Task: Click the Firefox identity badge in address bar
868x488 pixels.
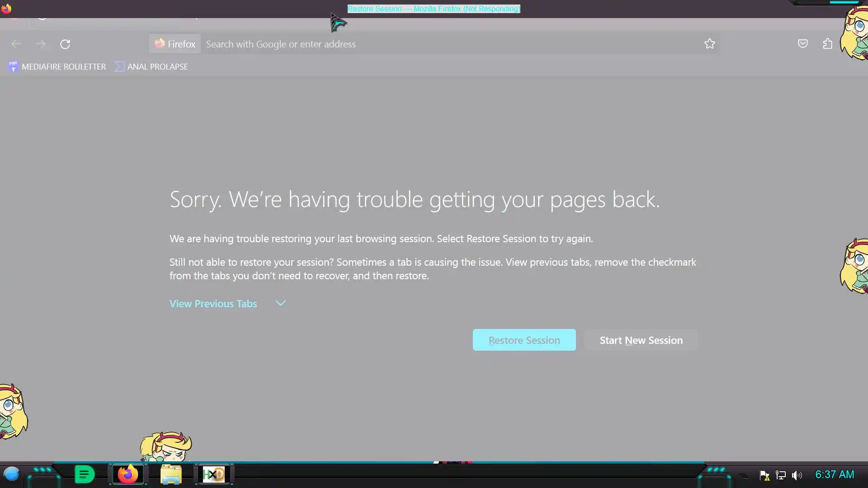Action: [175, 44]
